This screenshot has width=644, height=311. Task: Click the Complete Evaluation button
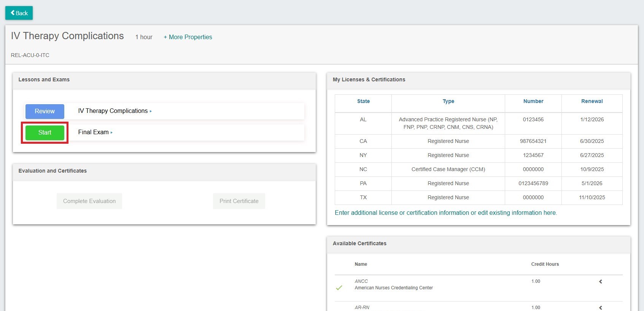point(89,201)
